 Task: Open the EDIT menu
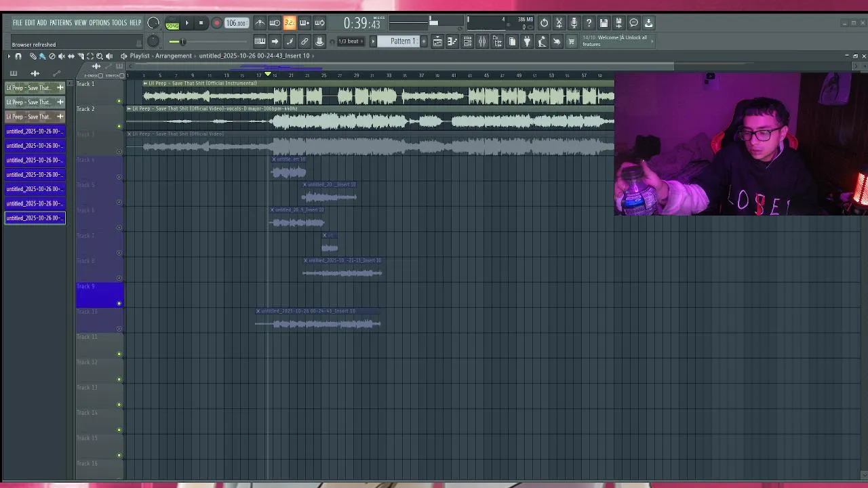pos(30,23)
